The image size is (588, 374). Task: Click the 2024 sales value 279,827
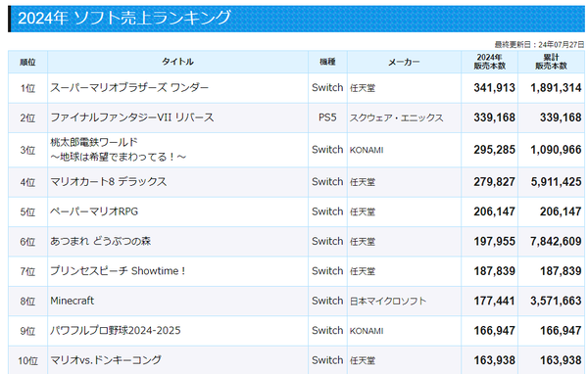point(494,182)
